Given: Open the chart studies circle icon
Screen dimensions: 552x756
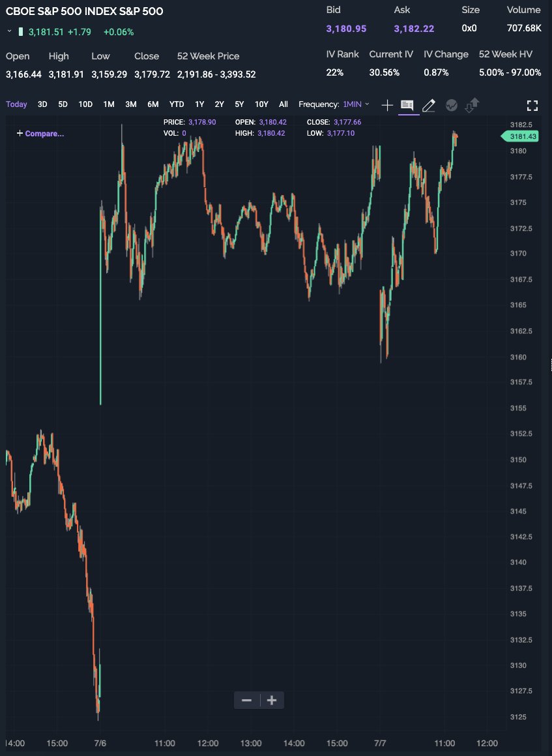Looking at the screenshot, I should (x=452, y=105).
